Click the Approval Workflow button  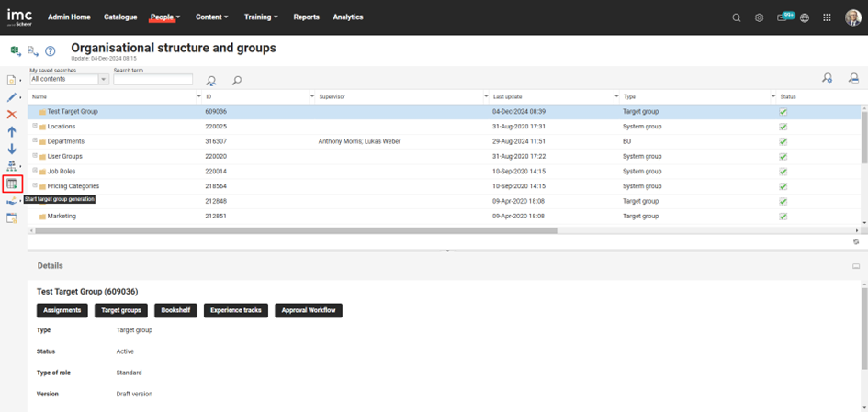[308, 310]
